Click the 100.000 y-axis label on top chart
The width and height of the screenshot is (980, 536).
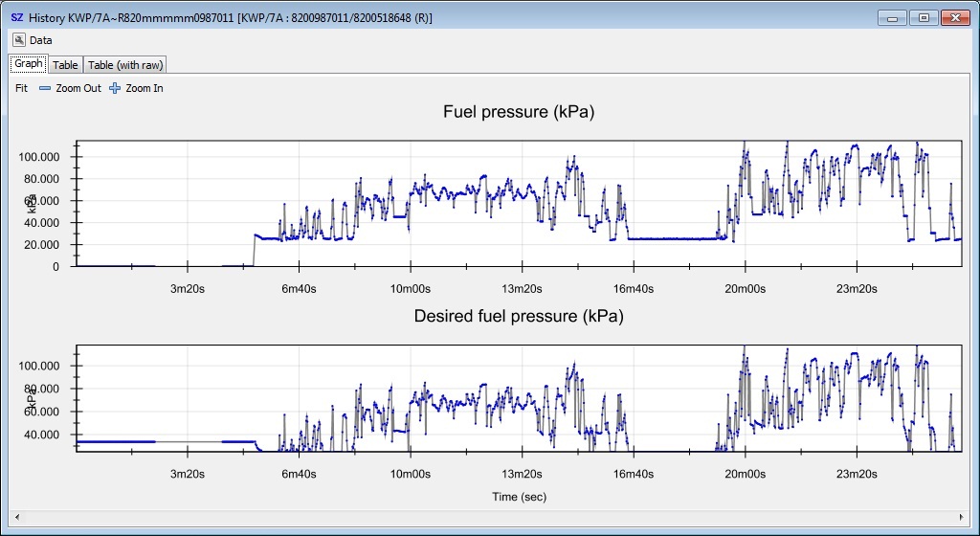[38, 157]
